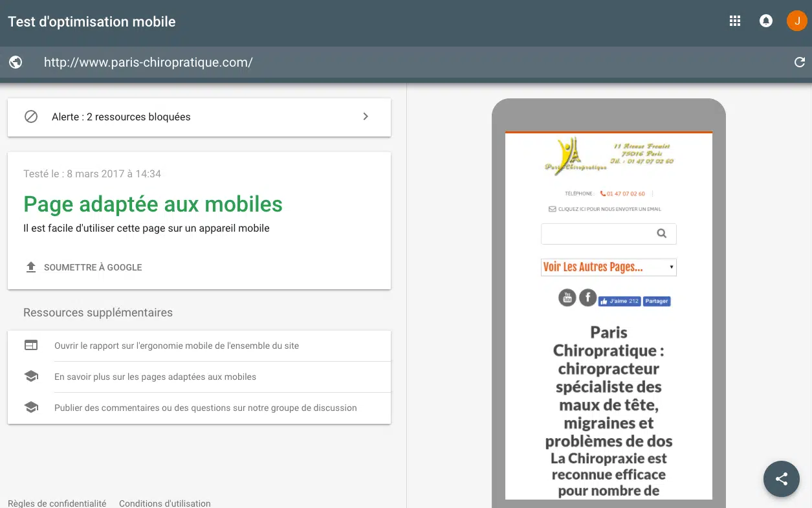Click the globe icon beside the URL
Screen dimensions: 812x508
tap(16, 62)
